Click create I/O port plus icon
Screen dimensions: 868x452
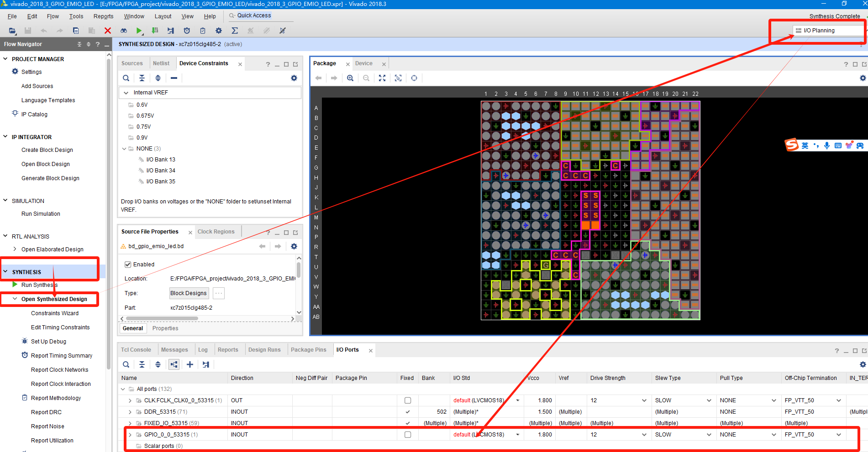[190, 364]
